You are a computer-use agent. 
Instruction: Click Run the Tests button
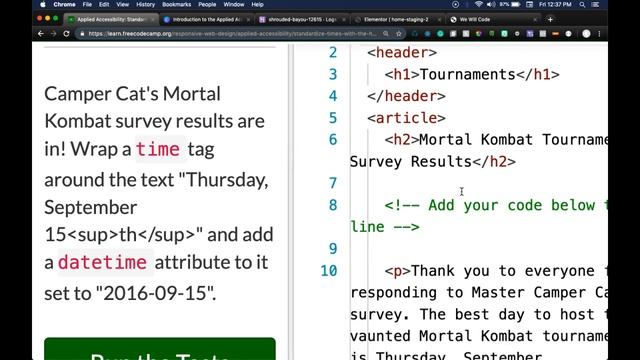160,349
